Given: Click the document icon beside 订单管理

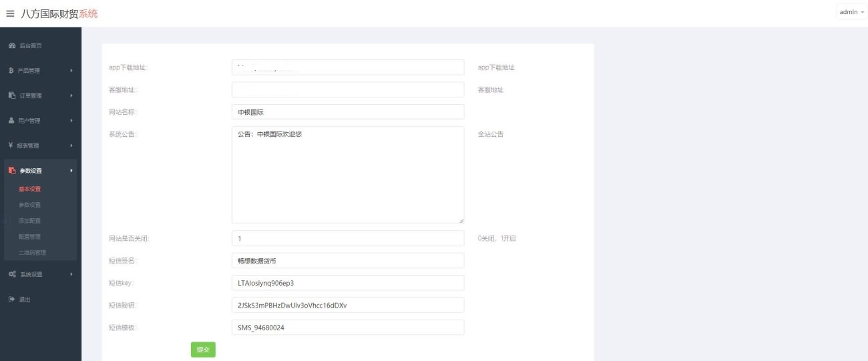Looking at the screenshot, I should point(11,95).
